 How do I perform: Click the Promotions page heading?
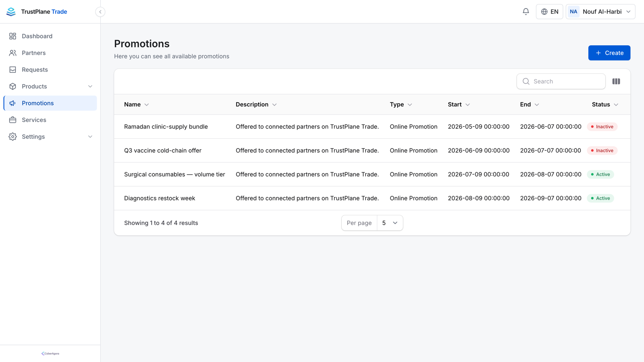point(142,44)
